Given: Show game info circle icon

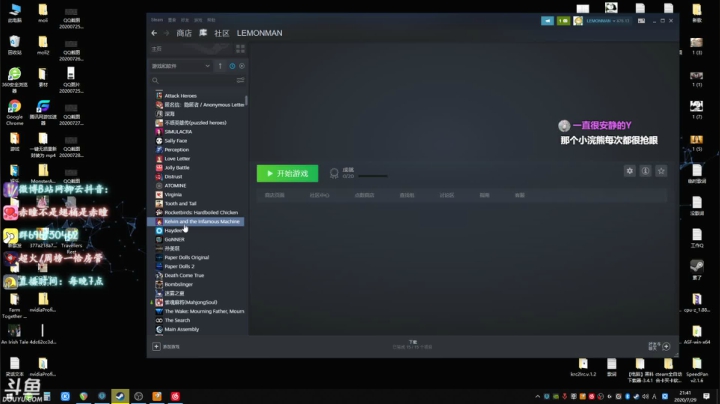Looking at the screenshot, I should (645, 171).
